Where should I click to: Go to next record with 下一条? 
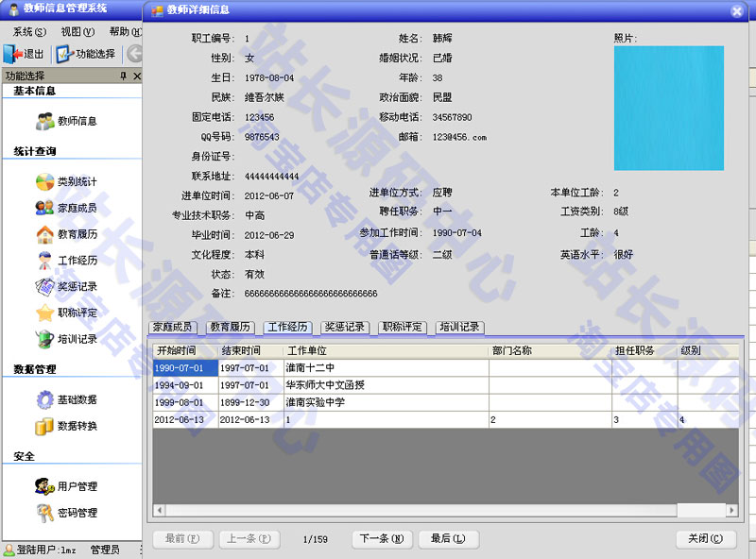382,539
